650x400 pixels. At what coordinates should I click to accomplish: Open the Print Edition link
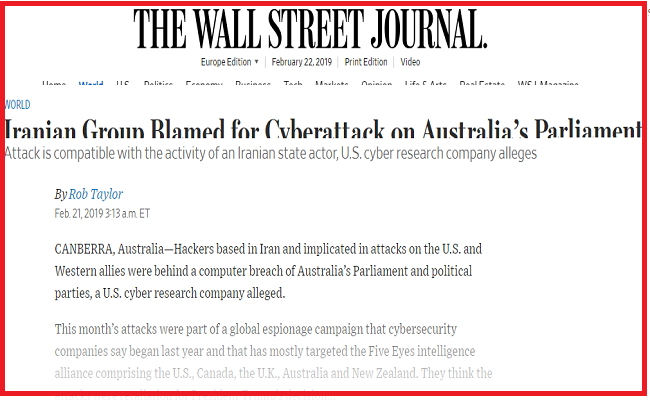[x=366, y=62]
